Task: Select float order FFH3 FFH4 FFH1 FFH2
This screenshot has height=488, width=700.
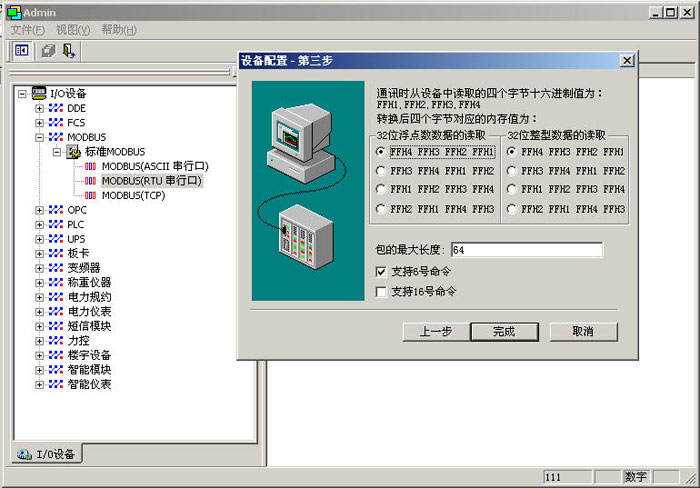Action: [x=380, y=171]
